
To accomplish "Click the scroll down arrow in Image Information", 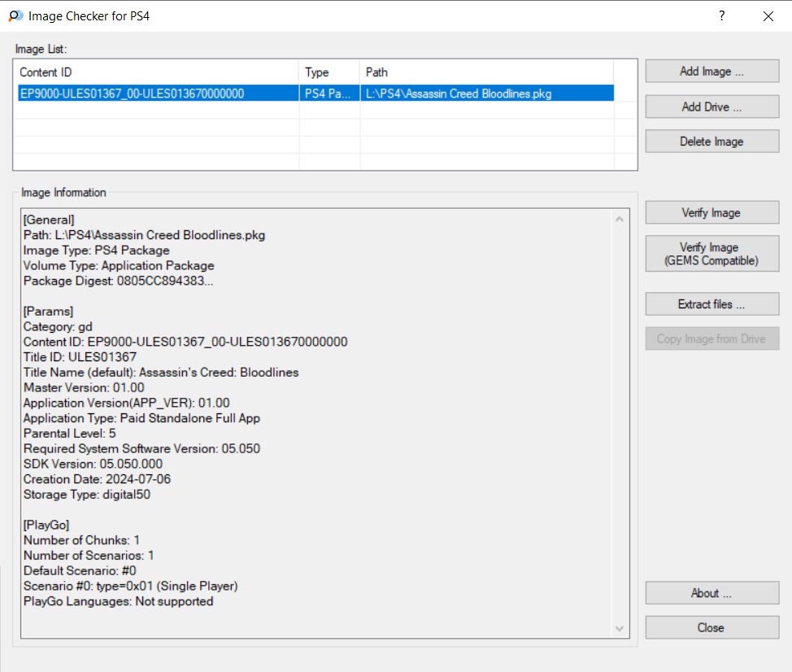I will [x=620, y=629].
